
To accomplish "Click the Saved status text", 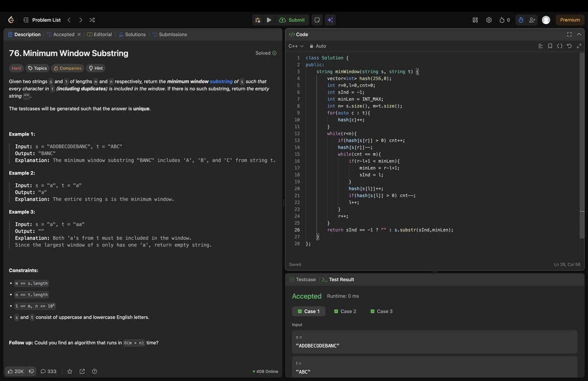I will [x=295, y=264].
